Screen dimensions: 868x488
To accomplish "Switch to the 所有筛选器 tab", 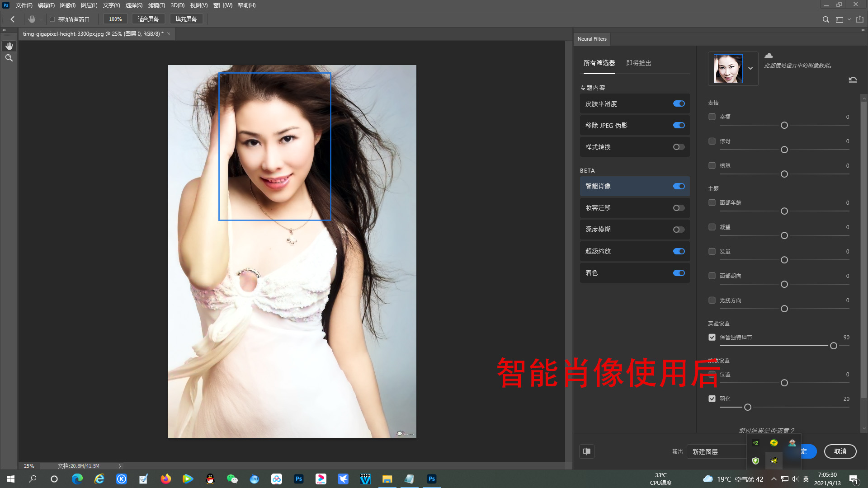I will (x=599, y=63).
